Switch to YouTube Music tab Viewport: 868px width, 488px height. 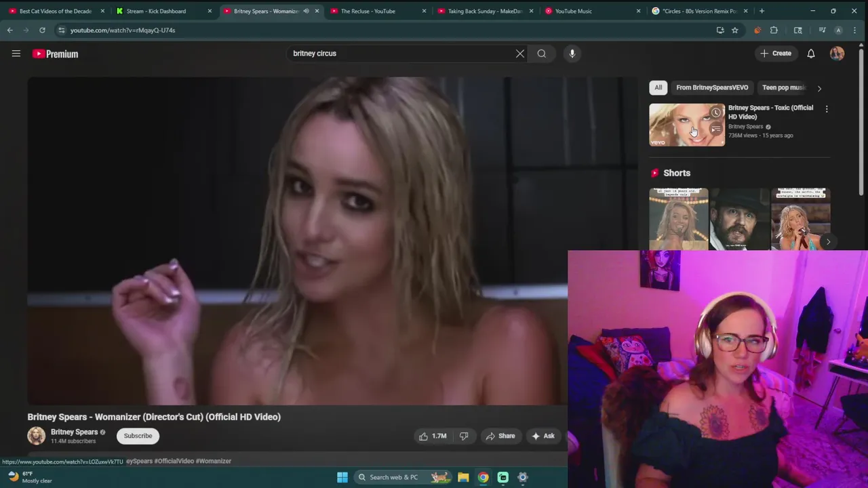pos(574,11)
